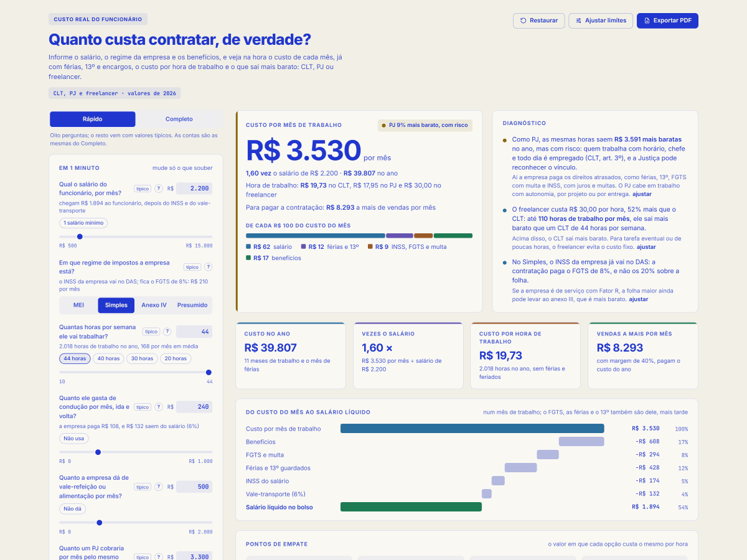Select the MEI tax regime
Screen dimensions: 747x560
(78, 305)
